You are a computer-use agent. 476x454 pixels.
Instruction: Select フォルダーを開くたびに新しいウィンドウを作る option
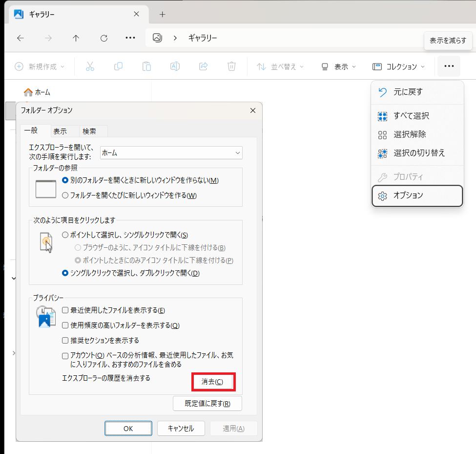129,195
